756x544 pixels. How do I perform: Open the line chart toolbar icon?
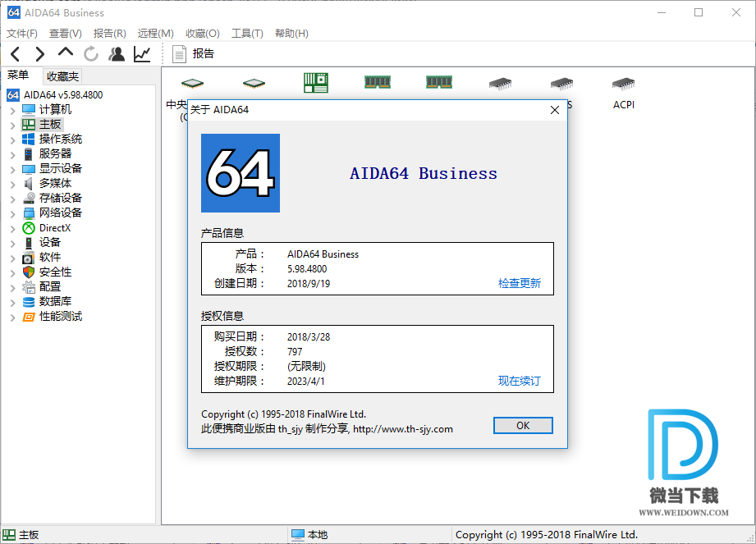[142, 54]
